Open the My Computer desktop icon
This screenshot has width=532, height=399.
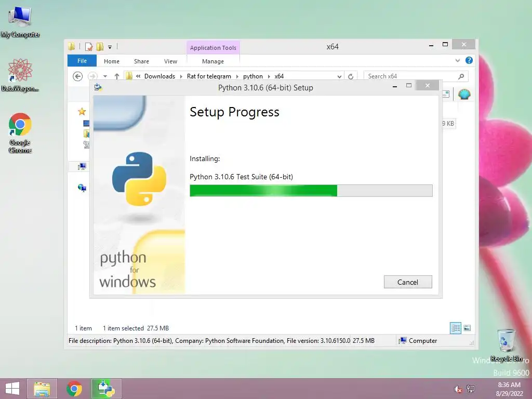tap(20, 22)
